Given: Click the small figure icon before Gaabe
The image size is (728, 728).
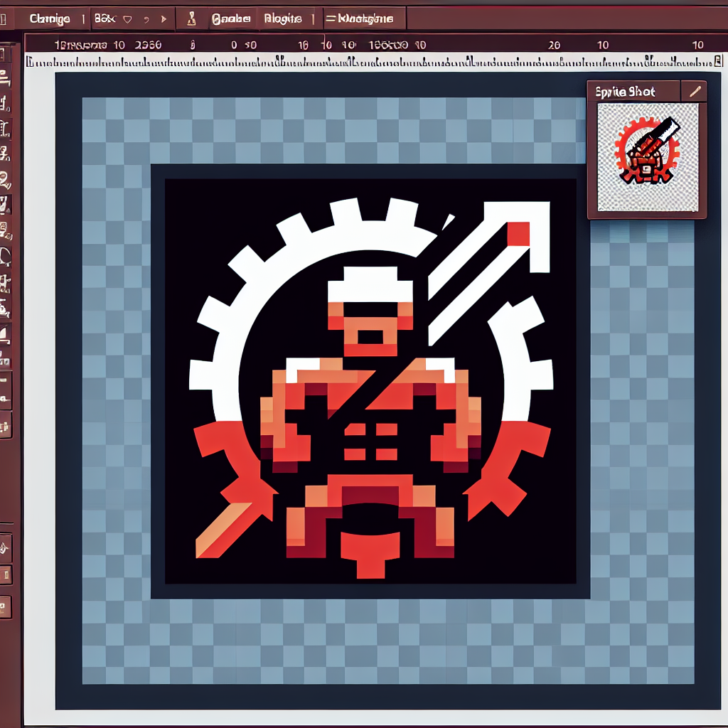Looking at the screenshot, I should 191,19.
